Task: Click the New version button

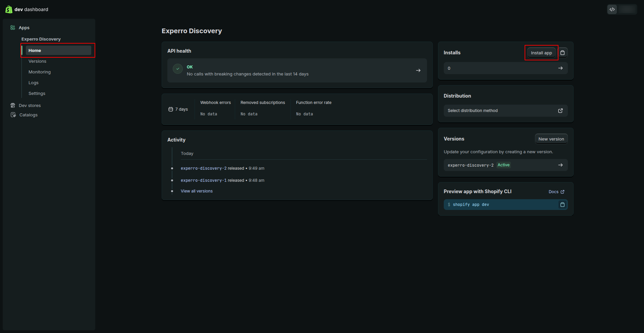Action: pos(551,139)
